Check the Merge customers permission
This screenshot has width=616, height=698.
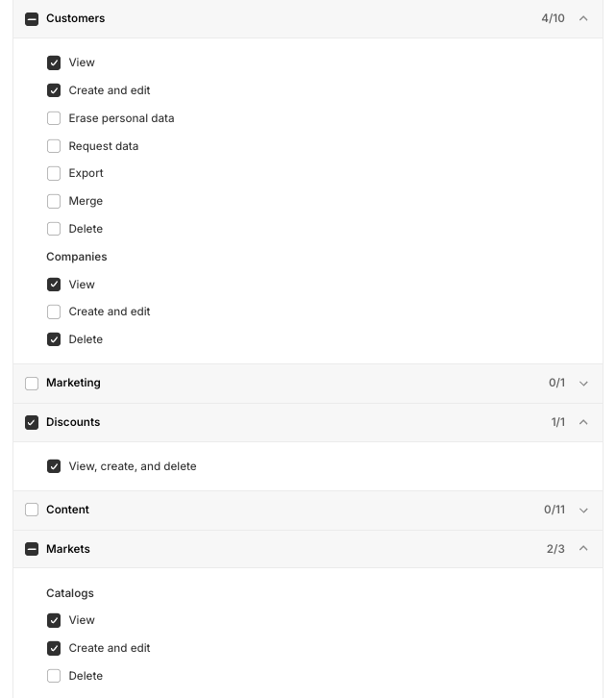point(54,201)
